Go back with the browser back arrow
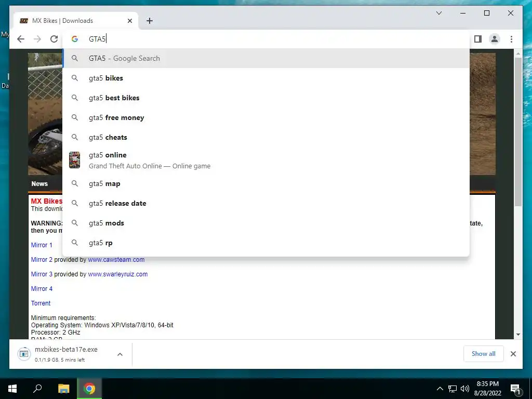 coord(21,39)
